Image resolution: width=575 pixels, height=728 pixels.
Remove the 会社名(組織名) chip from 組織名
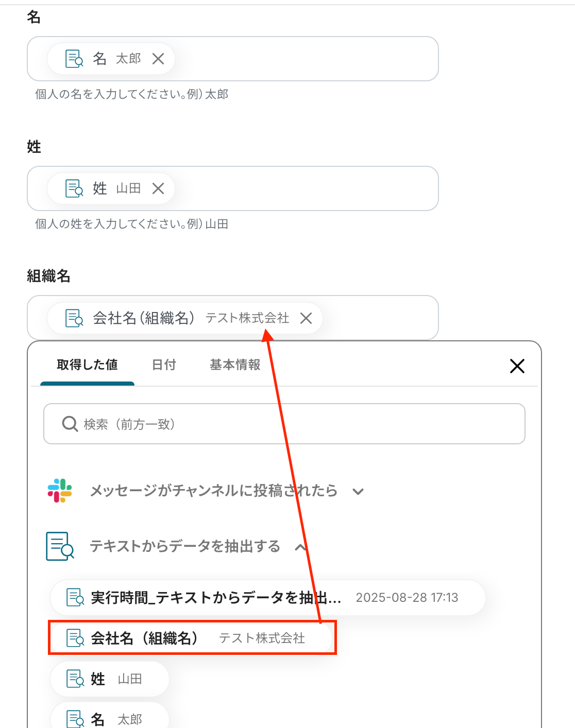click(x=306, y=318)
